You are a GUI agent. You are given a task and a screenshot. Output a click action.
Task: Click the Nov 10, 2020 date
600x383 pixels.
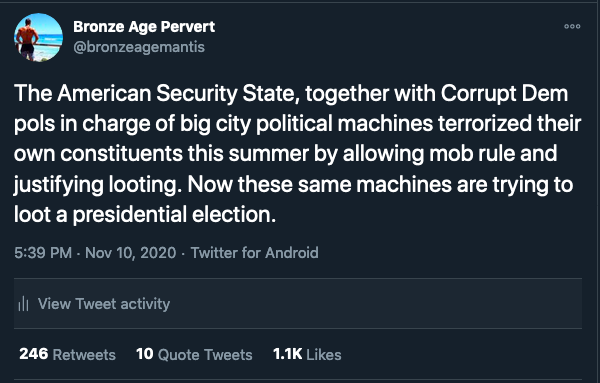130,253
